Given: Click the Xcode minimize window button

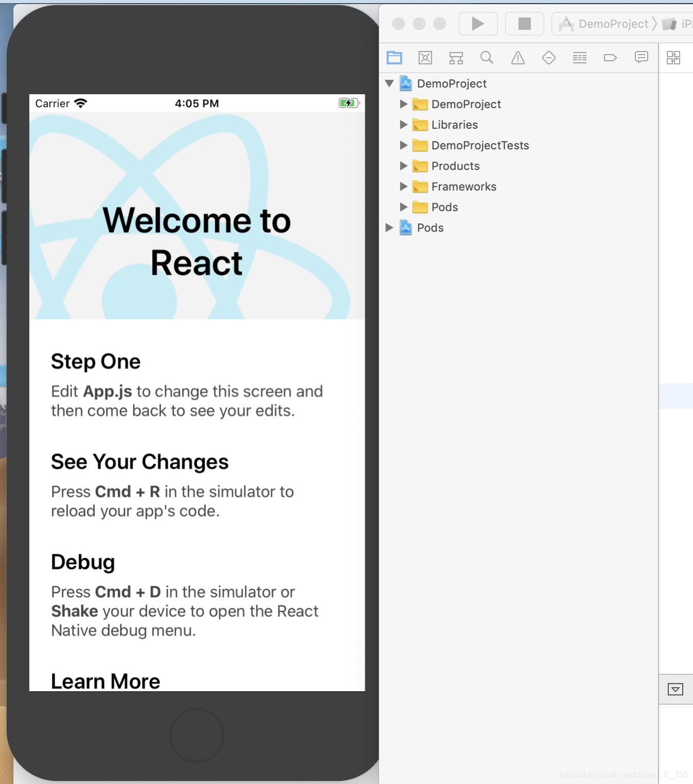Looking at the screenshot, I should coord(419,24).
